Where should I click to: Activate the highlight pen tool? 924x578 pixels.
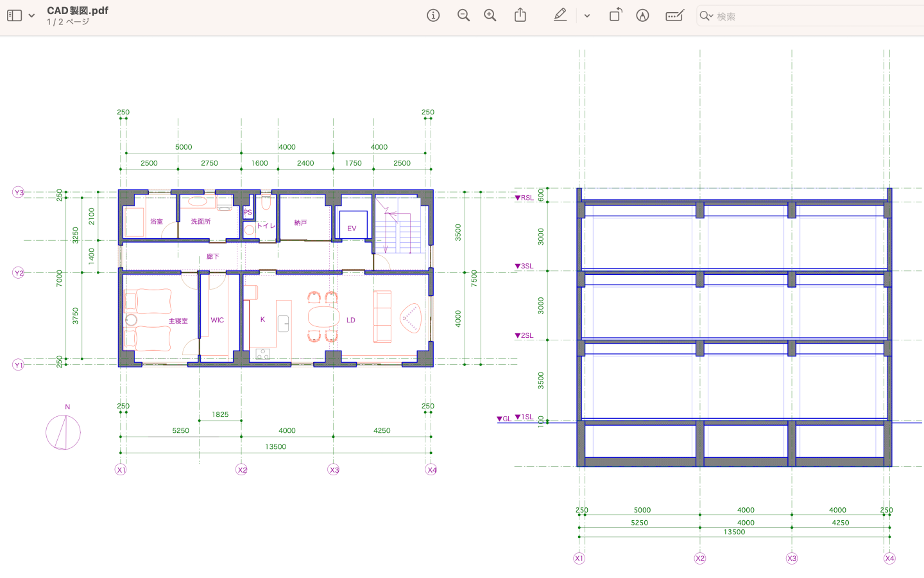560,15
